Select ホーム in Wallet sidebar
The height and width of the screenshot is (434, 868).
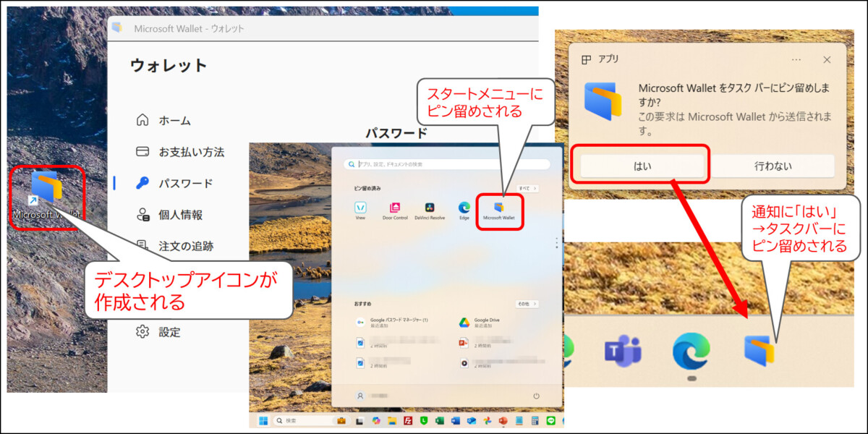174,120
